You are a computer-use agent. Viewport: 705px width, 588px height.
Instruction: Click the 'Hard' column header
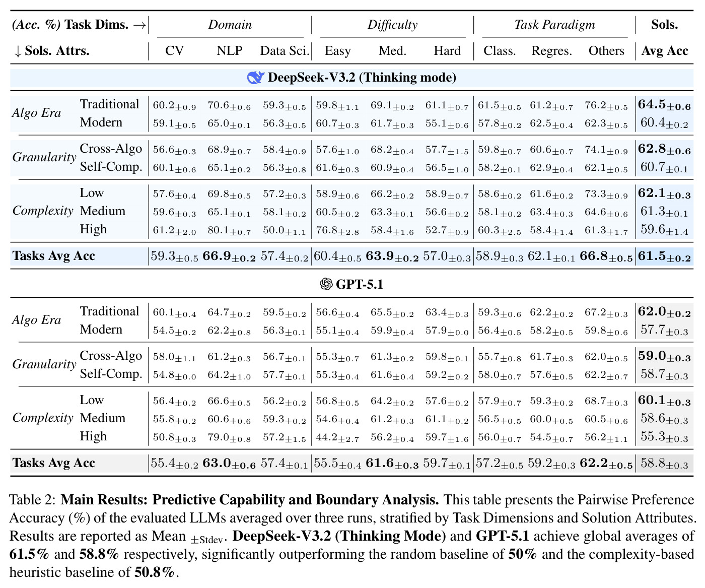pyautogui.click(x=447, y=51)
